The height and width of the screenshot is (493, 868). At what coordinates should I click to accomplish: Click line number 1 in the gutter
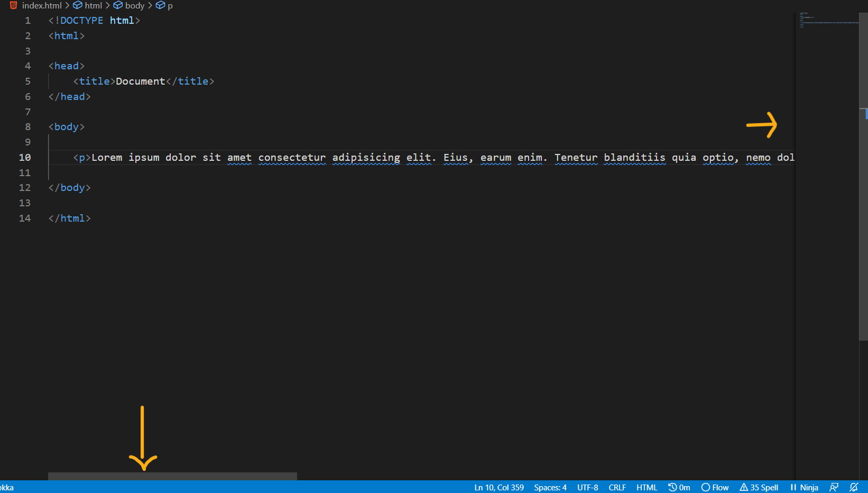click(x=28, y=21)
